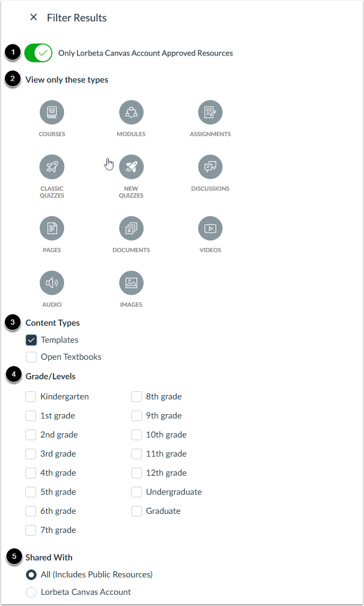The image size is (364, 606).
Task: Select the Discussions filter icon
Action: click(210, 166)
